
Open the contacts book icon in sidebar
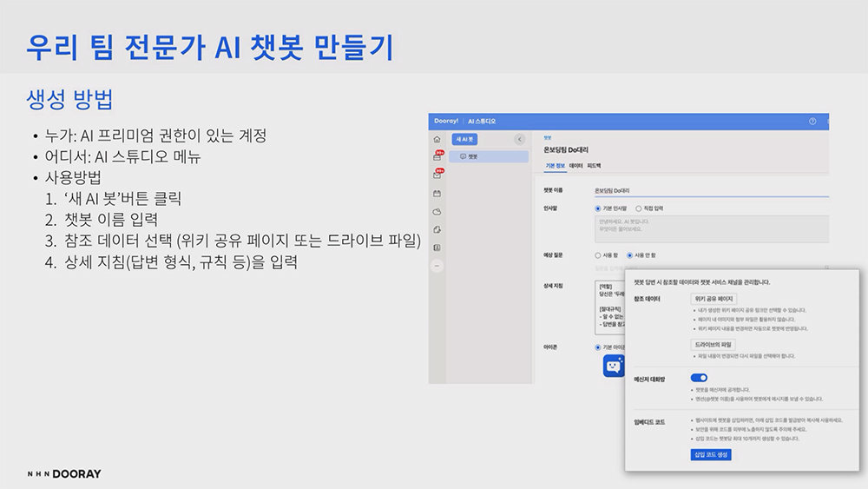click(437, 248)
